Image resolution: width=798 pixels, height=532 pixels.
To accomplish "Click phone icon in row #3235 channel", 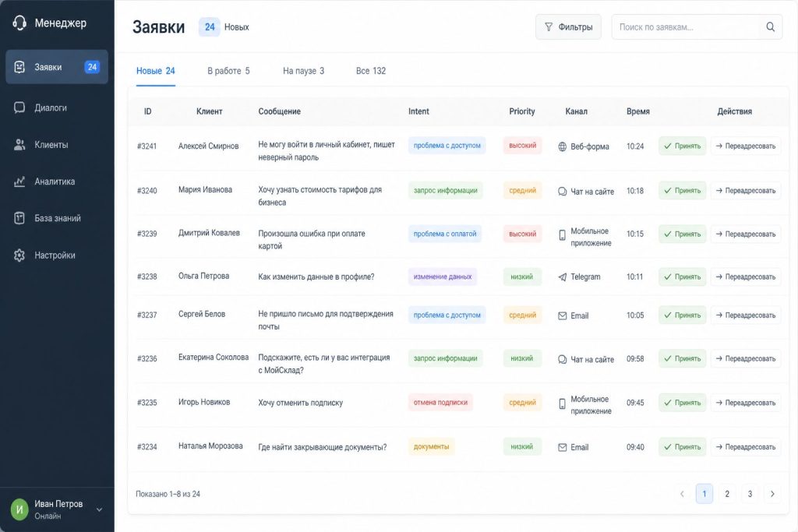I will [x=563, y=403].
